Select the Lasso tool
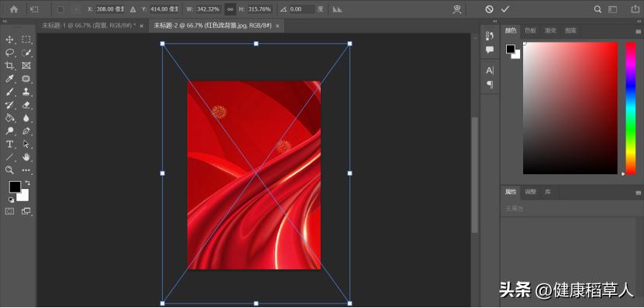644x308 pixels. point(9,53)
